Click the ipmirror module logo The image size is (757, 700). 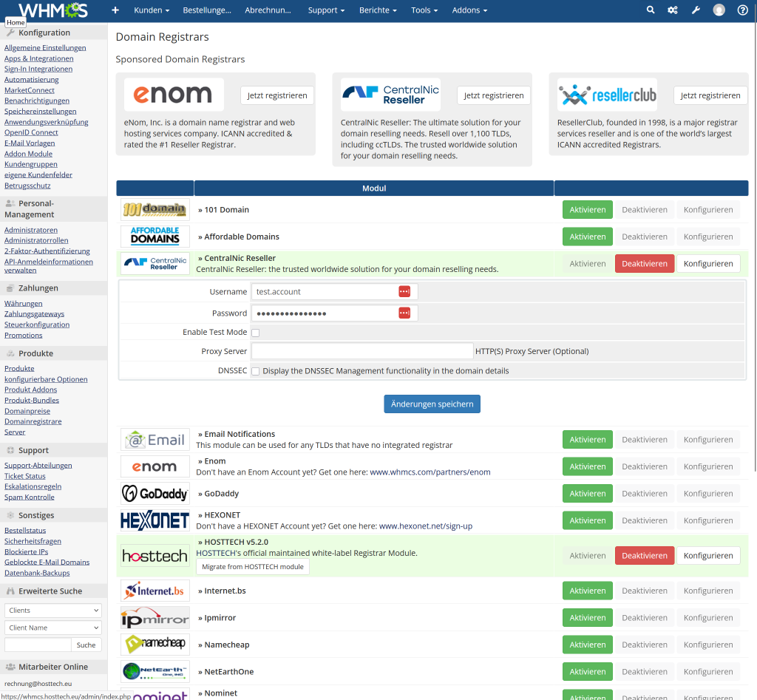pos(155,617)
